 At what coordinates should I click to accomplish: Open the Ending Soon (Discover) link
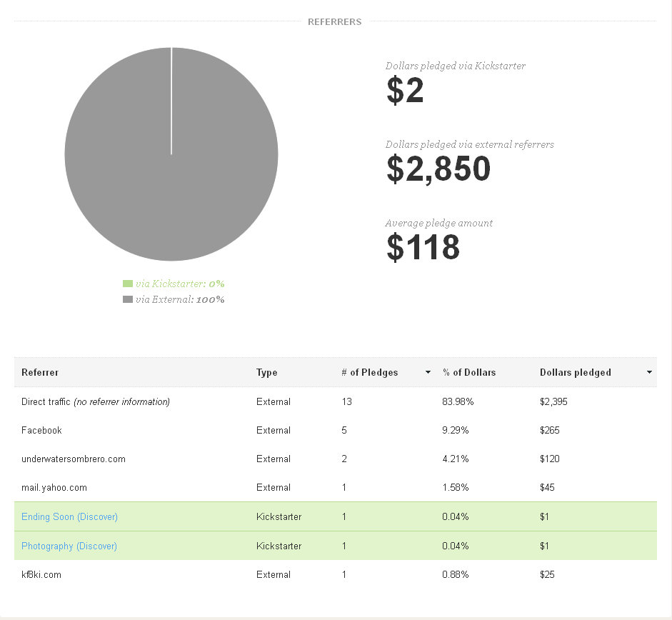69,516
